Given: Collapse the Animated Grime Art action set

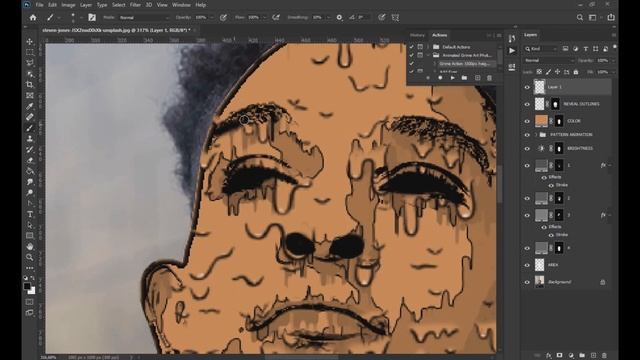Looking at the screenshot, I should coord(428,55).
